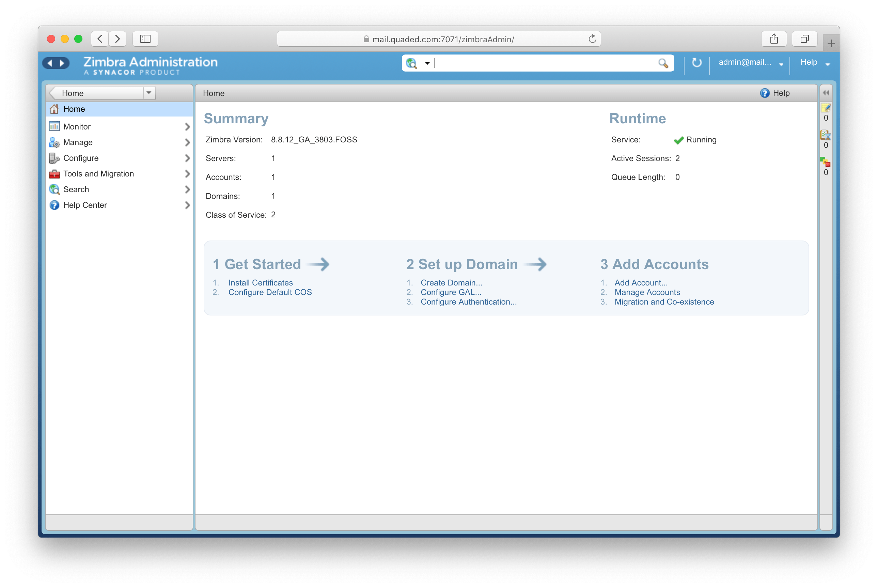Viewport: 878px width, 588px height.
Task: Open the search type dropdown arrow
Action: pyautogui.click(x=427, y=63)
